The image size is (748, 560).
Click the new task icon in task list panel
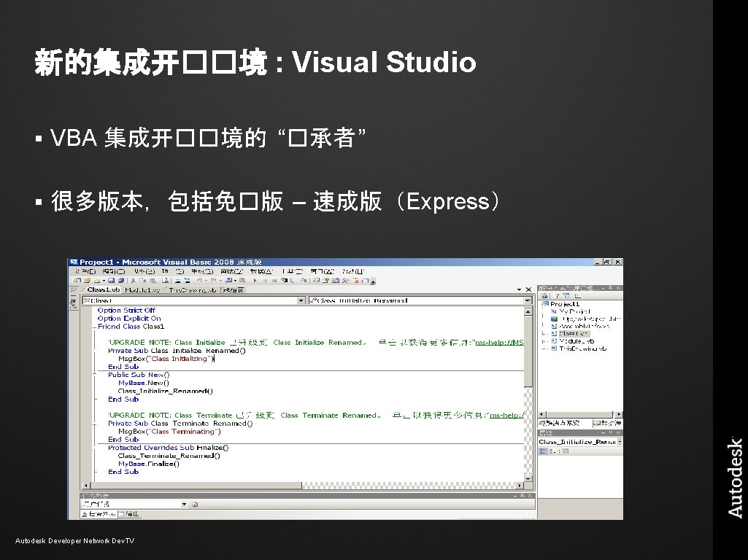coord(195,504)
